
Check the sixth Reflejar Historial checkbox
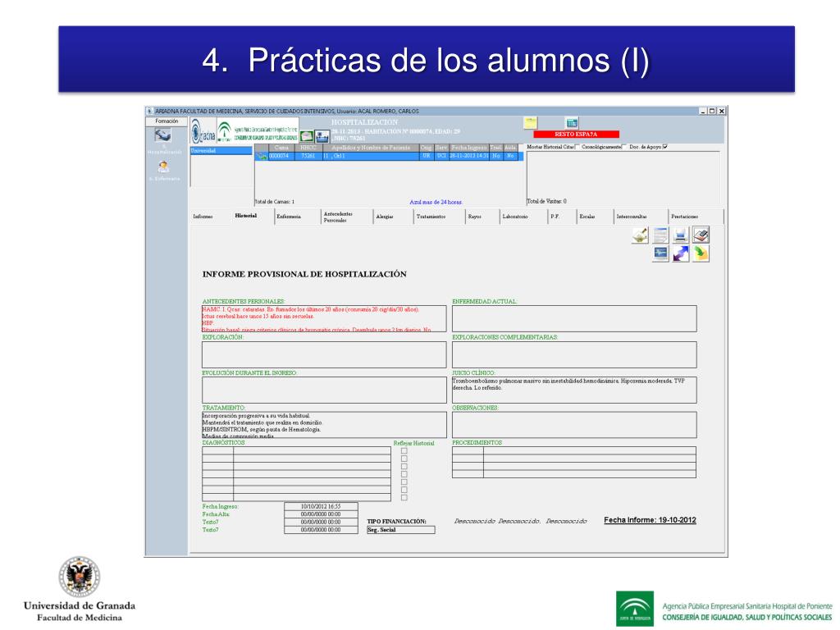[x=404, y=490]
